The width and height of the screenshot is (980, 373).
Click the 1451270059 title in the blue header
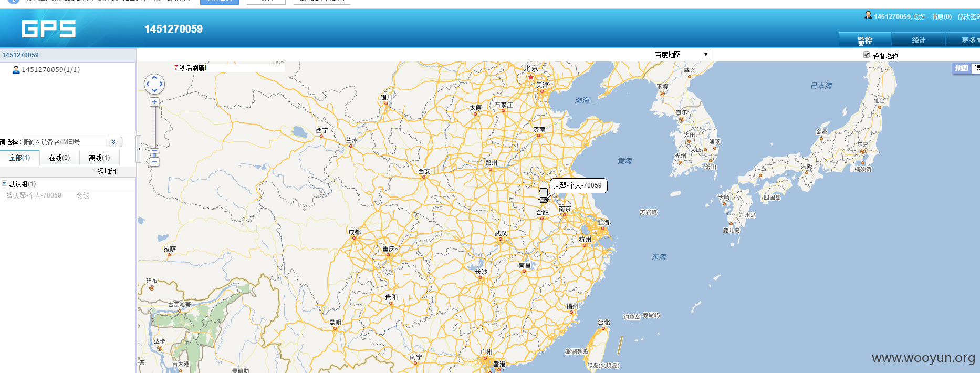coord(173,29)
